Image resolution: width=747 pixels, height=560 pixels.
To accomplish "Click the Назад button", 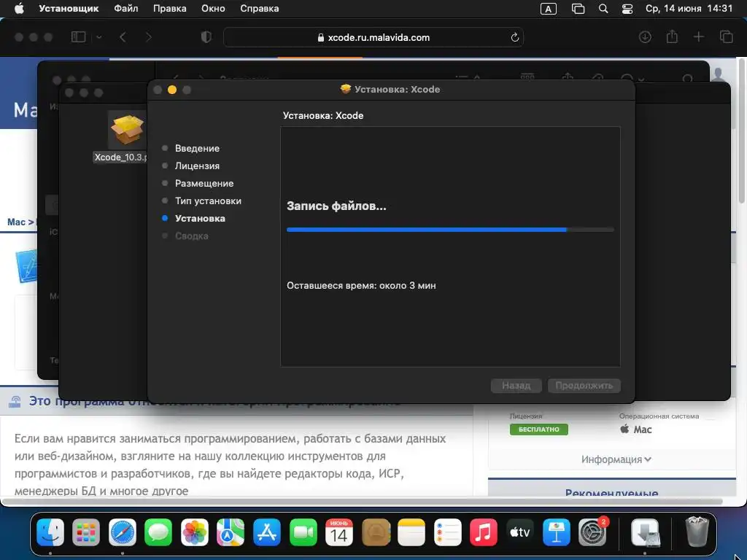I will pyautogui.click(x=516, y=386).
